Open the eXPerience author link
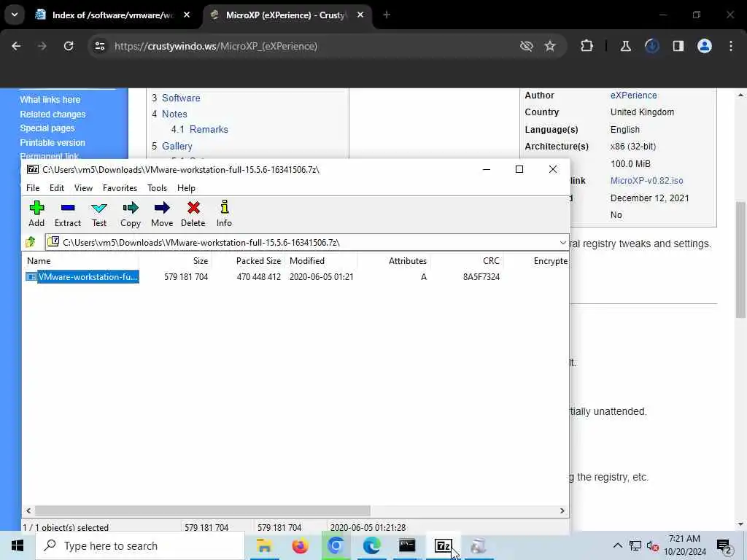Image resolution: width=747 pixels, height=560 pixels. (x=634, y=96)
